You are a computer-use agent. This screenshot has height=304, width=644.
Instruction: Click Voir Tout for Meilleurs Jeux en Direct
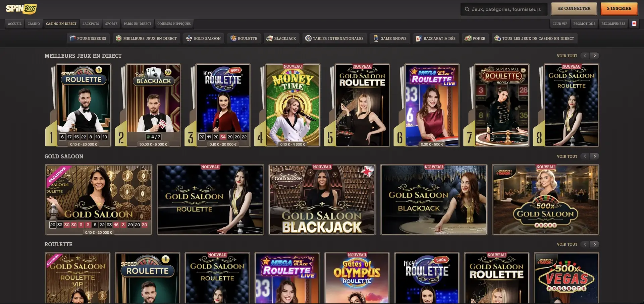tap(567, 56)
